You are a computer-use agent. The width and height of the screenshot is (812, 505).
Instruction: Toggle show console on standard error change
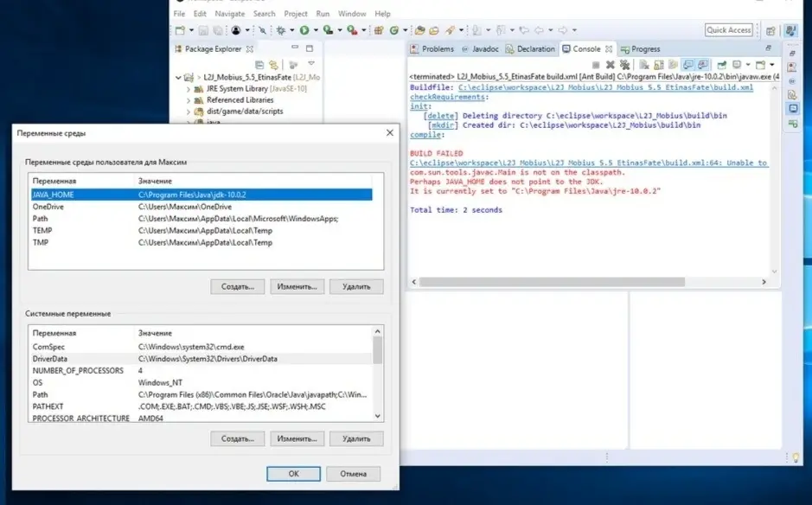click(x=703, y=65)
